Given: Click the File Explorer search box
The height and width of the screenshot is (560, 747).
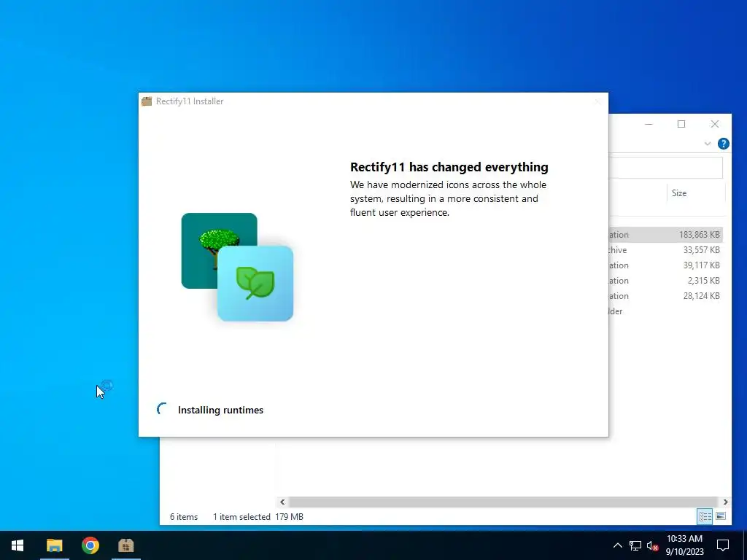Looking at the screenshot, I should coord(665,167).
